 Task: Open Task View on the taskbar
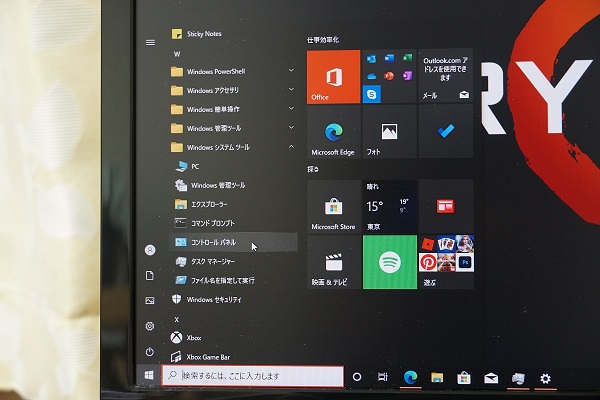click(x=383, y=377)
